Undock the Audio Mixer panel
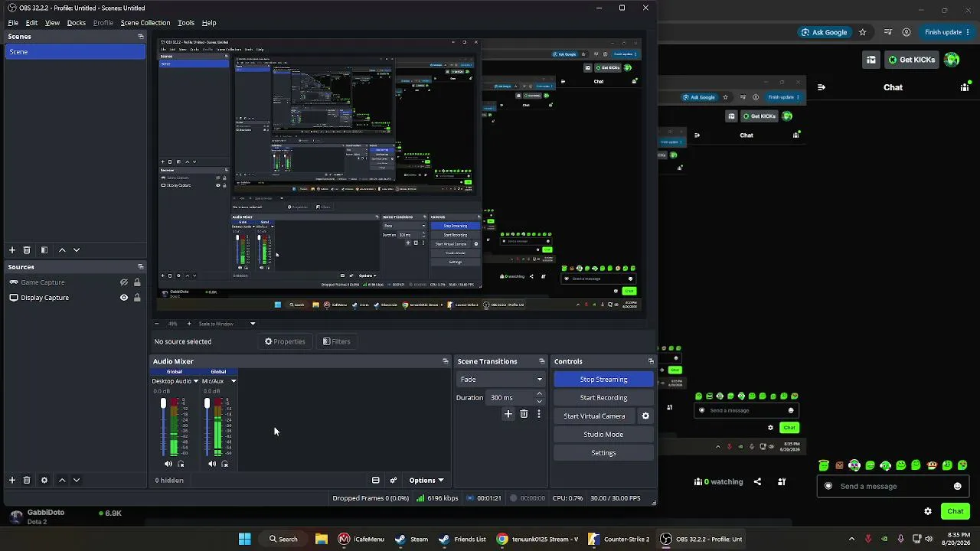 click(446, 361)
